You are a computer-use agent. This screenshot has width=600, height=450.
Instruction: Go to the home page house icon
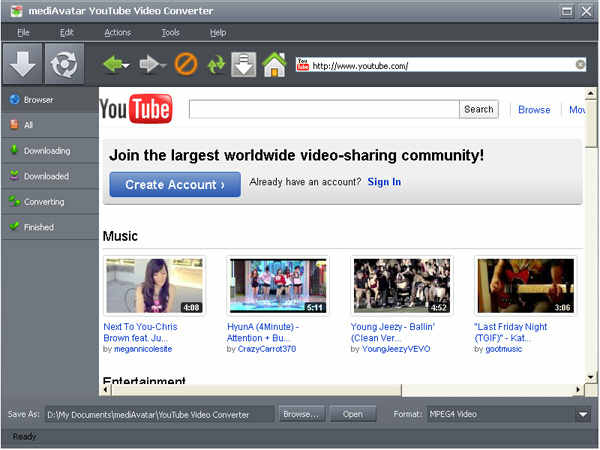(x=274, y=64)
